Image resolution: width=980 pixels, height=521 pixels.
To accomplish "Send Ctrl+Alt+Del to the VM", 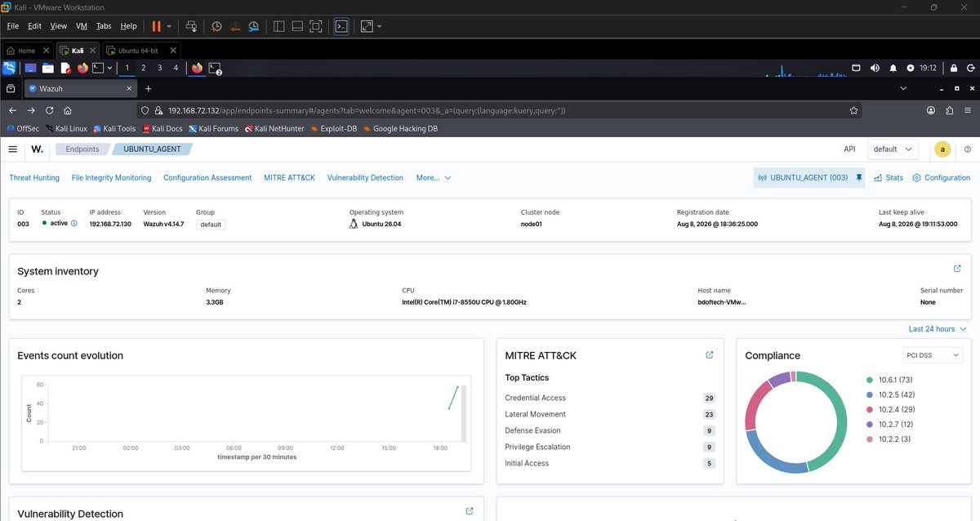I will click(191, 26).
